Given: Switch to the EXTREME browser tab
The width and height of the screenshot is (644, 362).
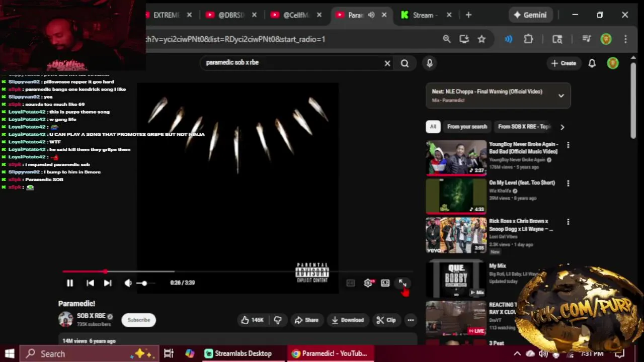Looking at the screenshot, I should (x=166, y=15).
